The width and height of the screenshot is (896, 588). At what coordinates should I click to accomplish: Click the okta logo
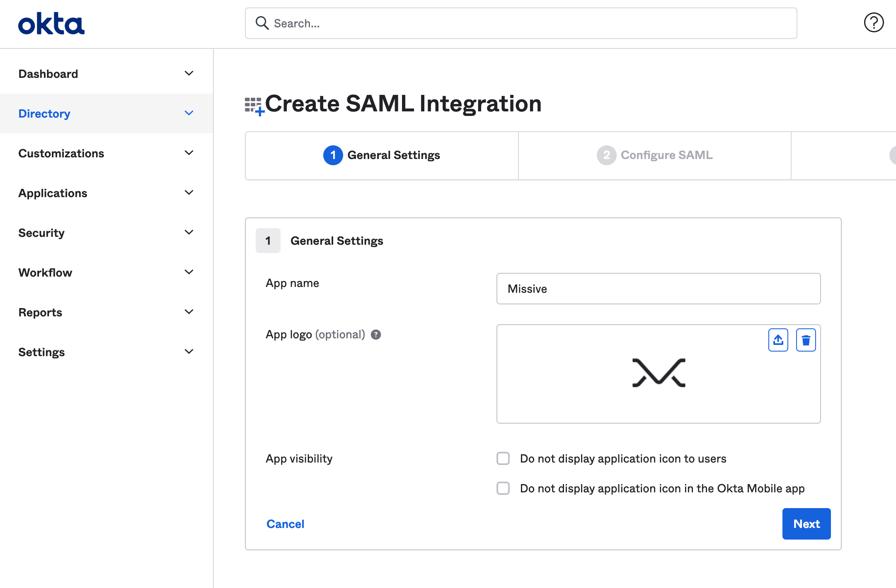tap(51, 24)
